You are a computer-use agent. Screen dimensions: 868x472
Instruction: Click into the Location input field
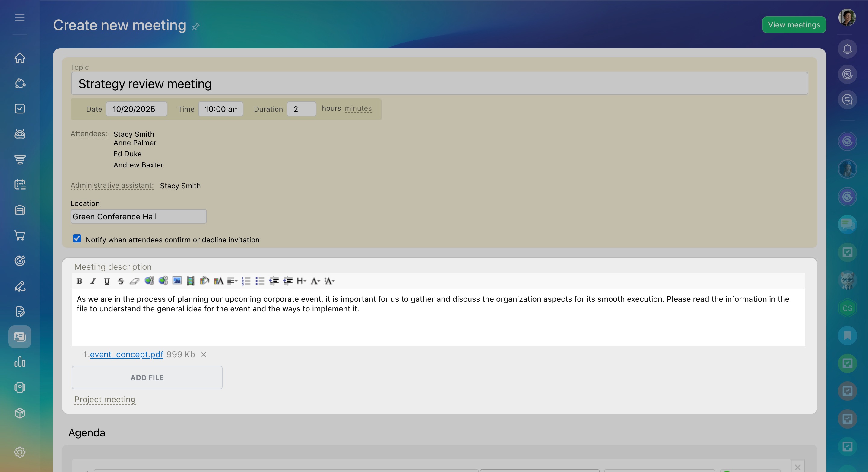[x=138, y=216]
